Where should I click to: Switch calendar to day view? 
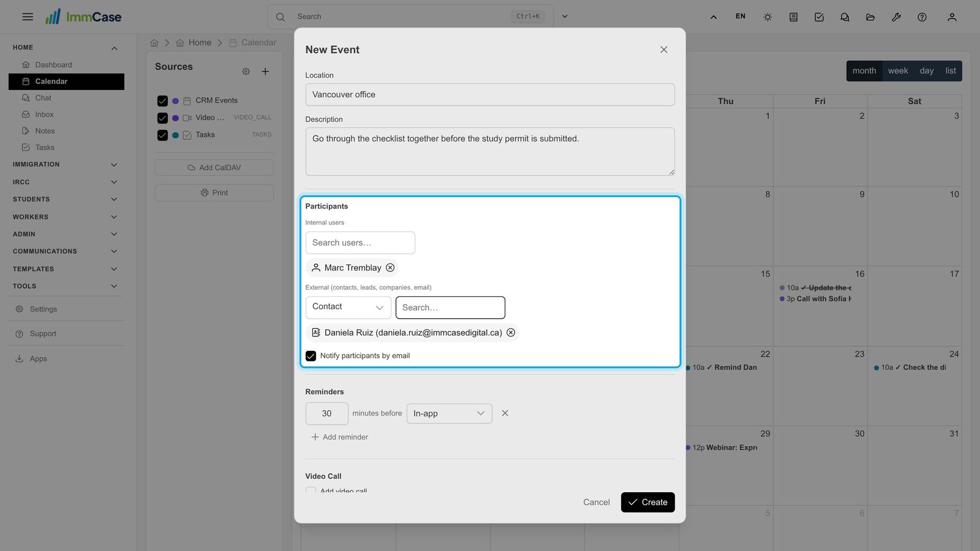click(927, 71)
